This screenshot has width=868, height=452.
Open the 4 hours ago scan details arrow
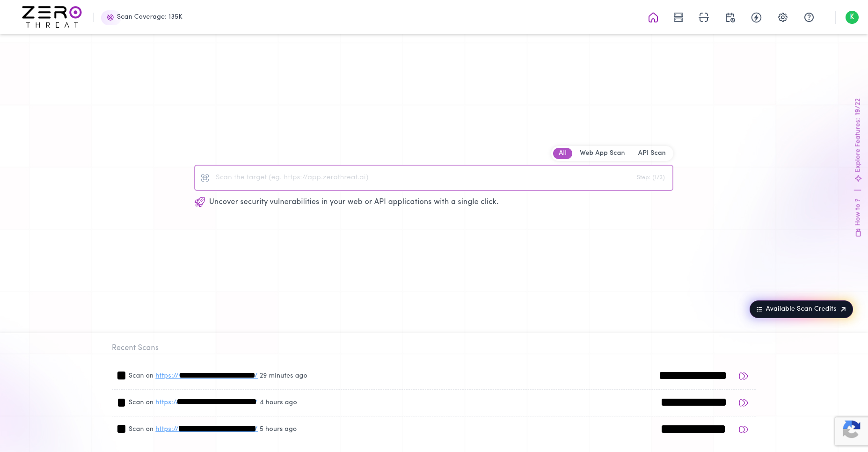(743, 403)
